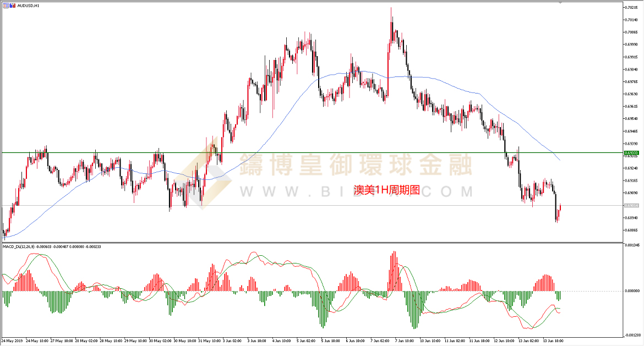644x346 pixels.
Task: Click the 7 Jun 02:00 time label
Action: pyautogui.click(x=380, y=340)
